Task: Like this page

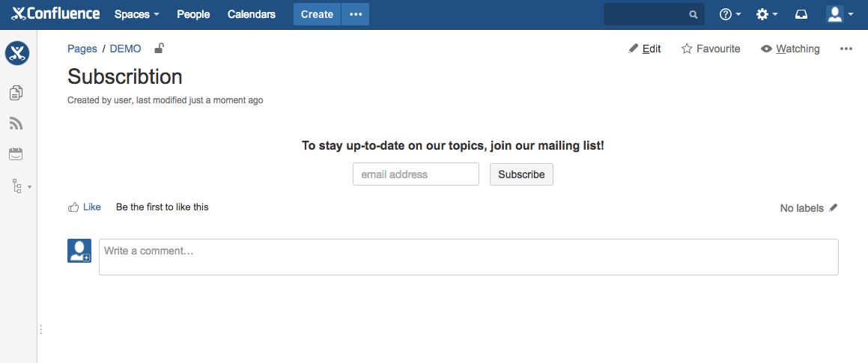Action: 85,207
